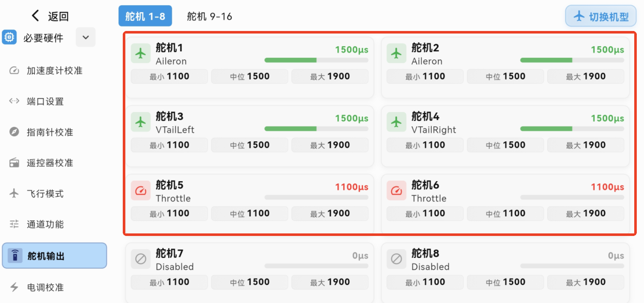This screenshot has width=644, height=303.
Task: Click the 舵机1 output progress bar
Action: (316, 60)
